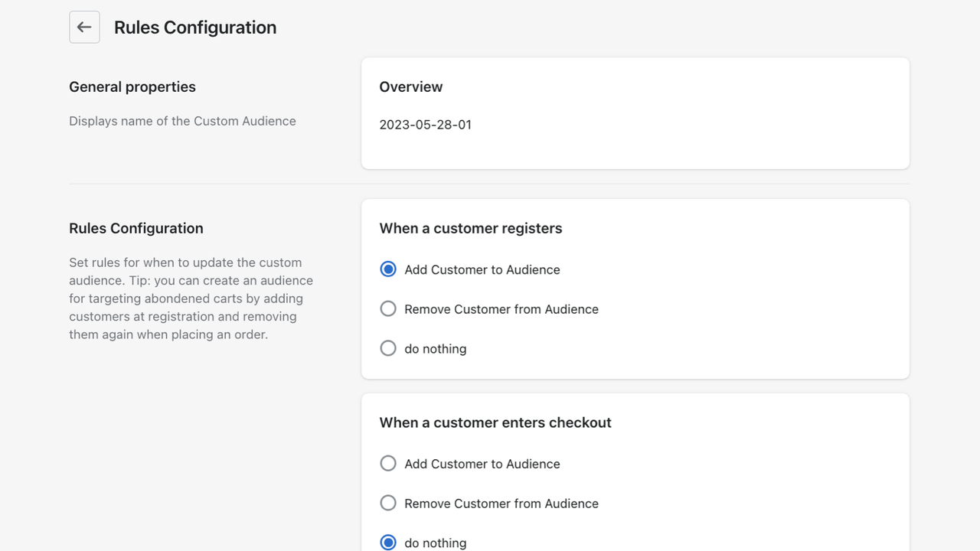Click the "Overview" heading

tap(411, 86)
